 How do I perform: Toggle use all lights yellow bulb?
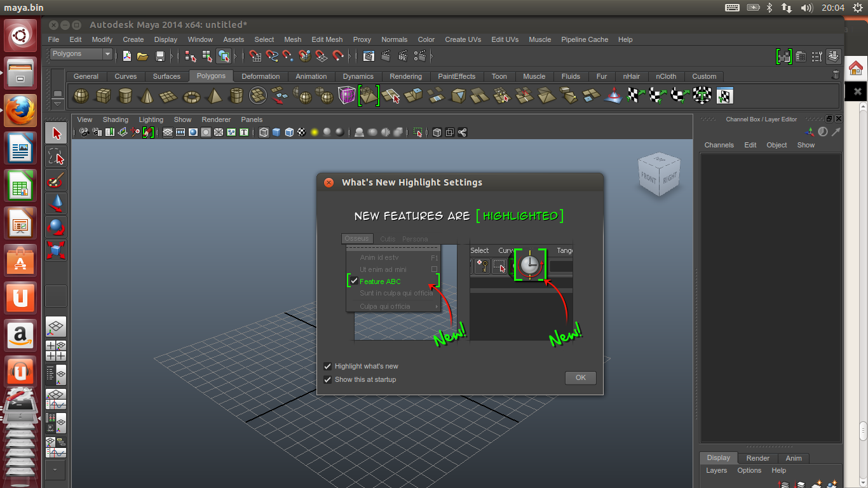[x=315, y=132]
